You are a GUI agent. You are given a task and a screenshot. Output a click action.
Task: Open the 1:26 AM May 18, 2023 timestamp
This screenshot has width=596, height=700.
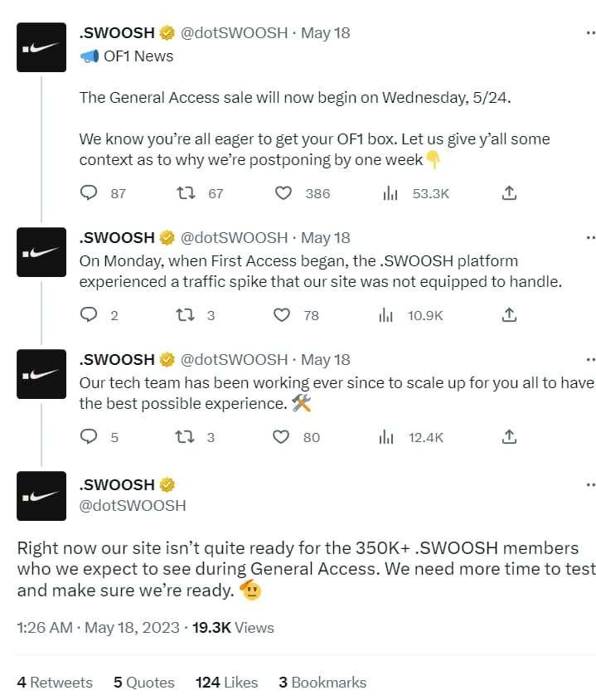click(98, 627)
